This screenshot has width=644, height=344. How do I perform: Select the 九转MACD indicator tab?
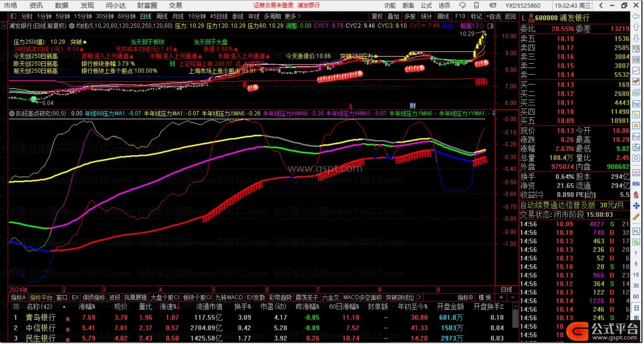click(x=229, y=297)
